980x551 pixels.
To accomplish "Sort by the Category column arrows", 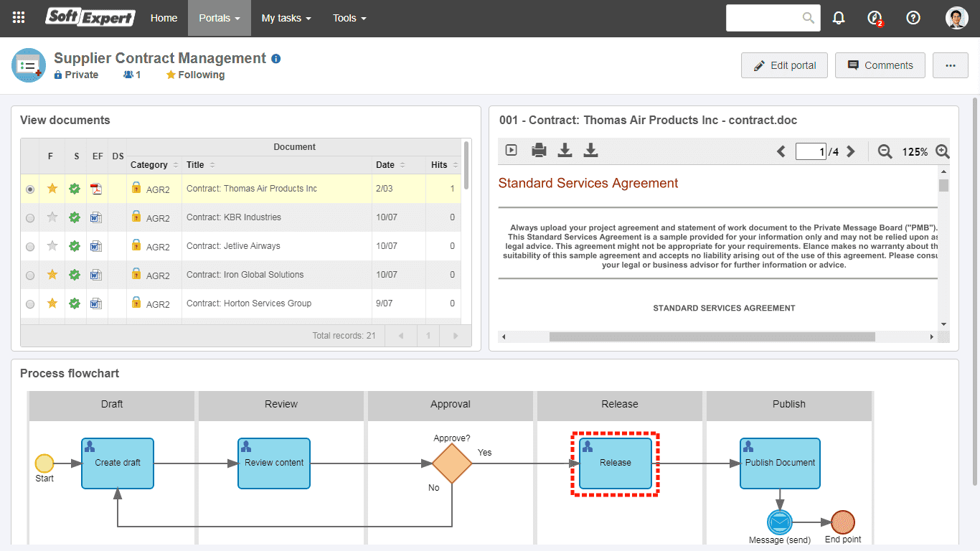I will (176, 165).
